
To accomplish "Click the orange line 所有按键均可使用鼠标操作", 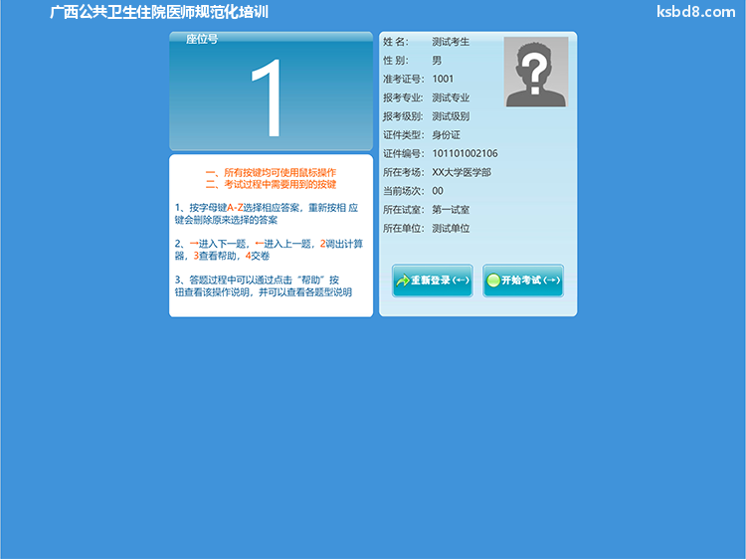I will [x=271, y=172].
